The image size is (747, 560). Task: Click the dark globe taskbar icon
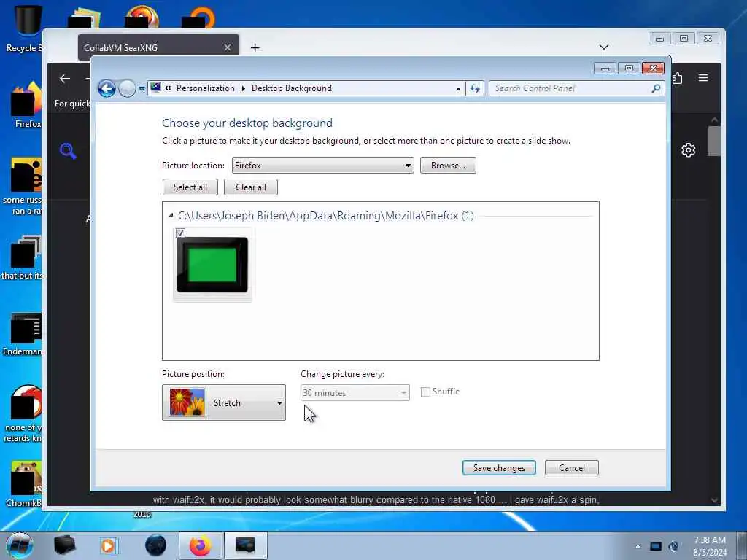point(156,545)
